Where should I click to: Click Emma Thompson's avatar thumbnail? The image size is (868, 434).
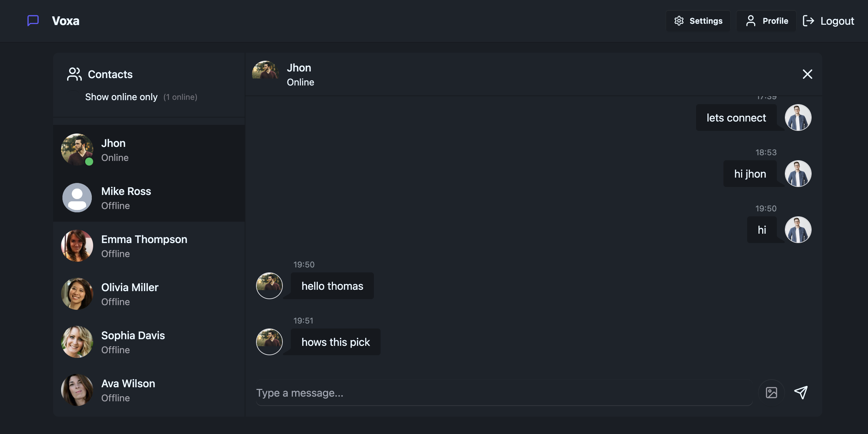tap(77, 246)
